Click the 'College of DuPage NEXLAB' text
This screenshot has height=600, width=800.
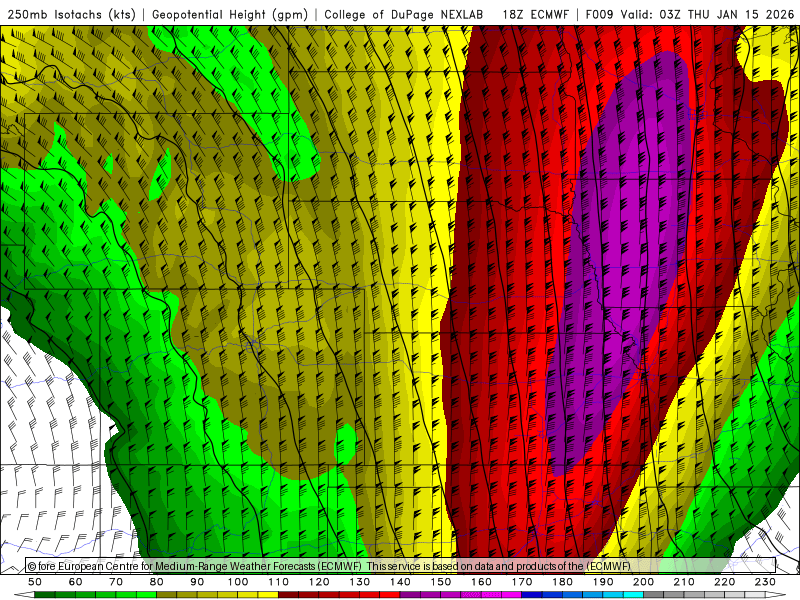404,15
